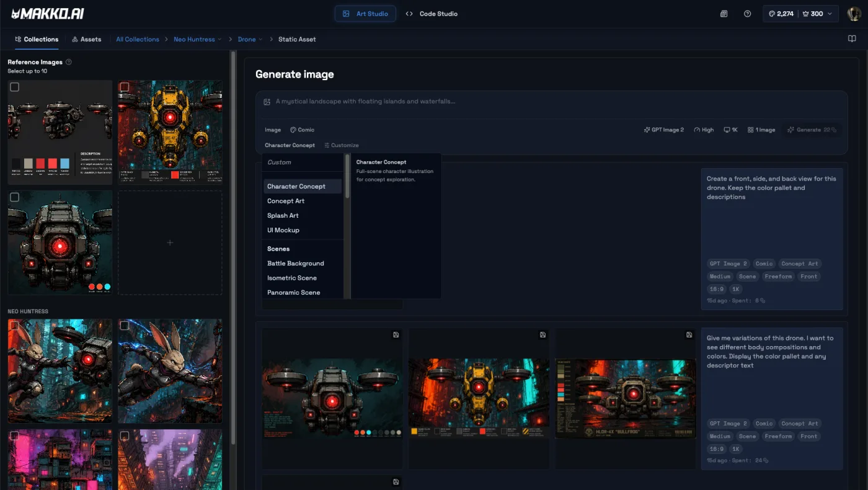The width and height of the screenshot is (868, 490).
Task: Choose Isometric Scene in the preset list
Action: pos(303,278)
